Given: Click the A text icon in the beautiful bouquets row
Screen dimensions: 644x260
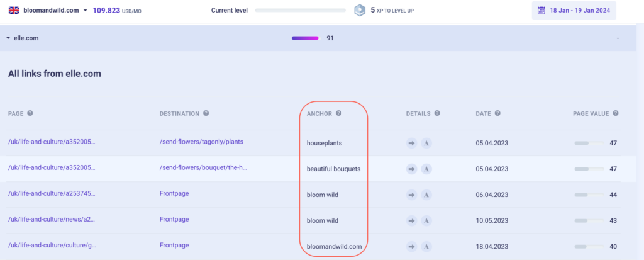Looking at the screenshot, I should [x=426, y=169].
